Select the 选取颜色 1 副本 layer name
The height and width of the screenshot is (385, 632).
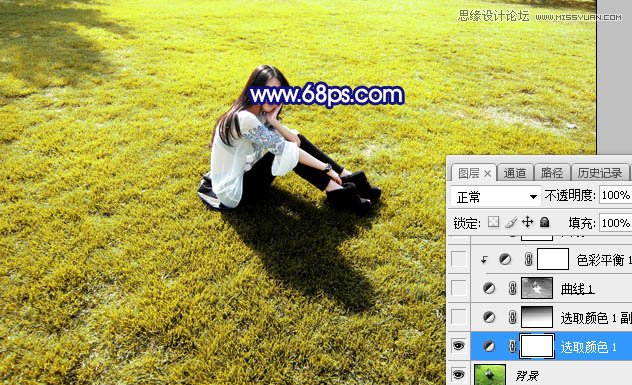596,318
